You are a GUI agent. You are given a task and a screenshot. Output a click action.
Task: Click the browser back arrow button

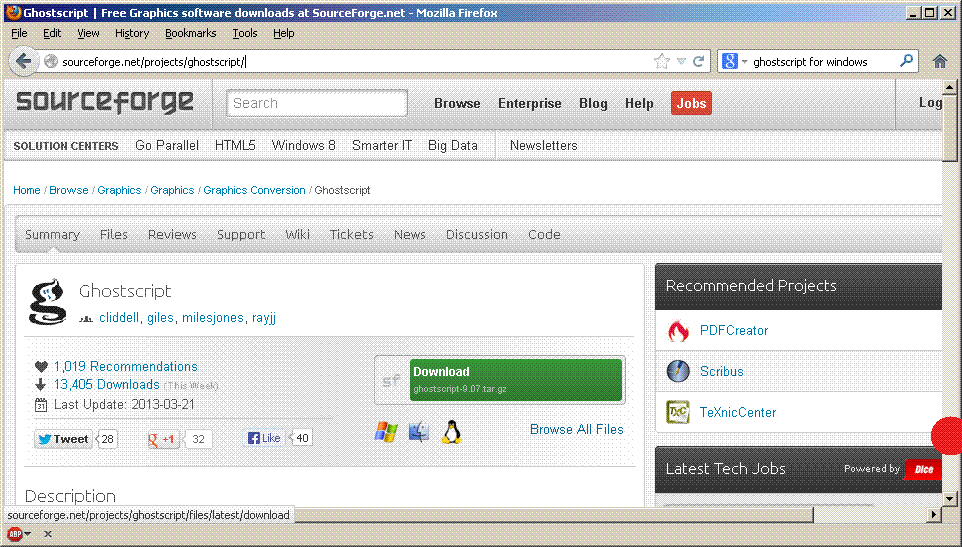pos(23,61)
